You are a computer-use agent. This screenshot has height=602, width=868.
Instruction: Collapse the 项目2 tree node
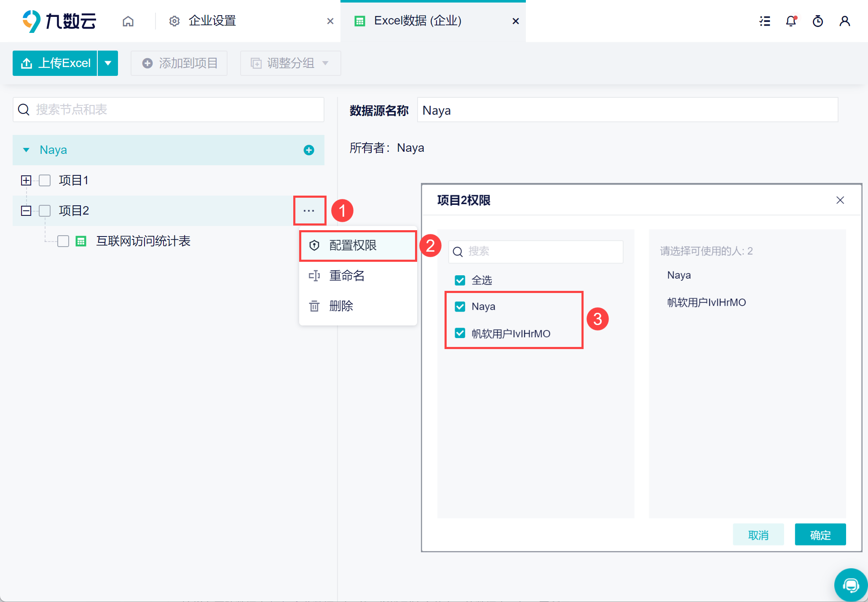tap(26, 211)
